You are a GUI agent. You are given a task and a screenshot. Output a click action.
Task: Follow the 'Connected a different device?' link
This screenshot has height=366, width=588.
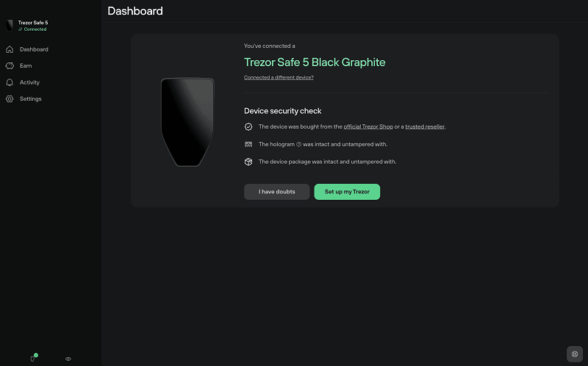click(x=279, y=78)
